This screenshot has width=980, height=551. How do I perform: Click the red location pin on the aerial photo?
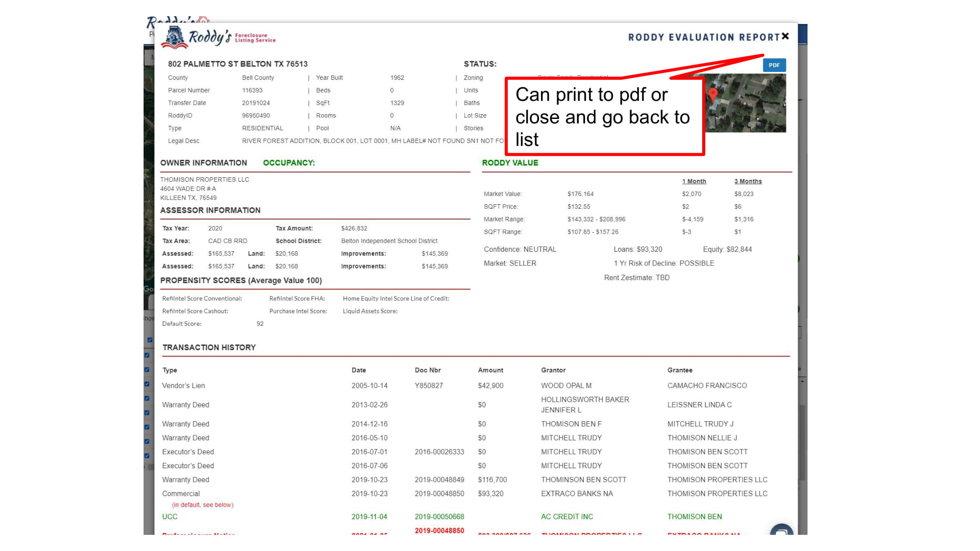click(x=713, y=94)
